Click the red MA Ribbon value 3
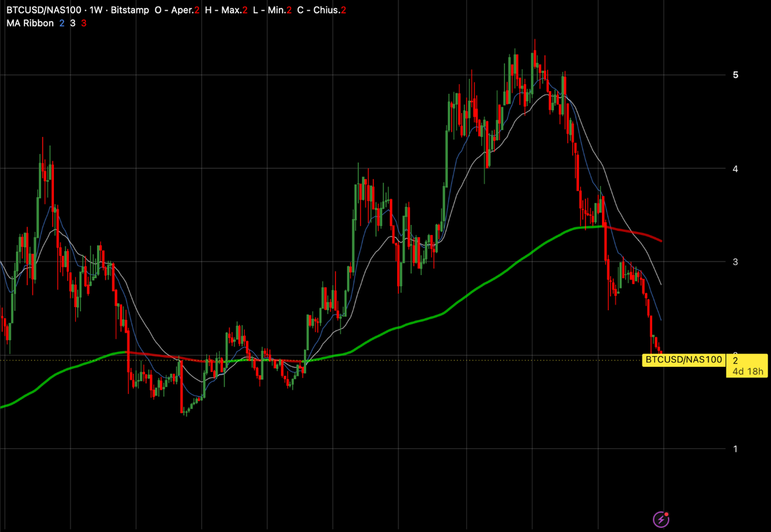 pyautogui.click(x=84, y=24)
